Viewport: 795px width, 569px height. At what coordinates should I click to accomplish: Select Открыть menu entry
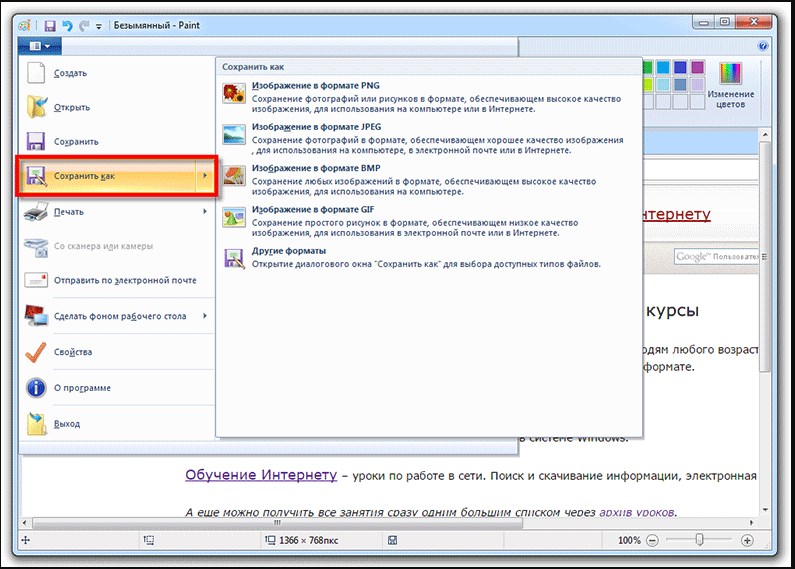click(x=117, y=108)
